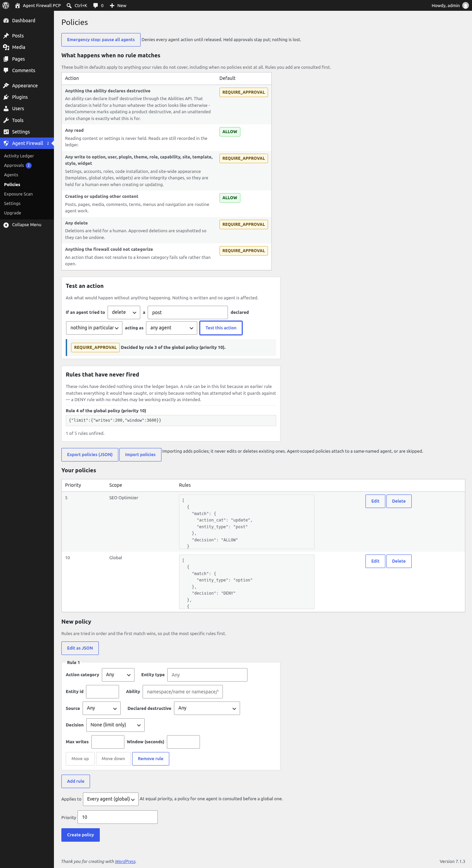The width and height of the screenshot is (472, 868).
Task: Click the Agent Firewall shield icon
Action: [x=6, y=143]
